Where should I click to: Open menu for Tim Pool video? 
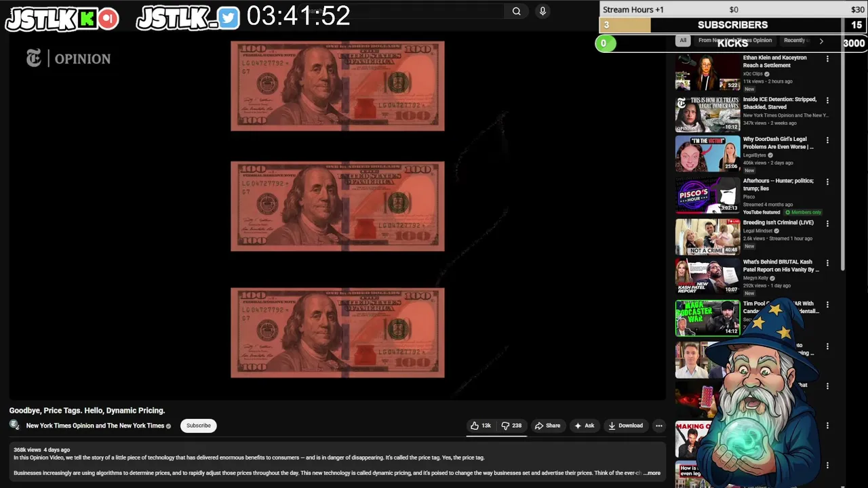point(827,305)
